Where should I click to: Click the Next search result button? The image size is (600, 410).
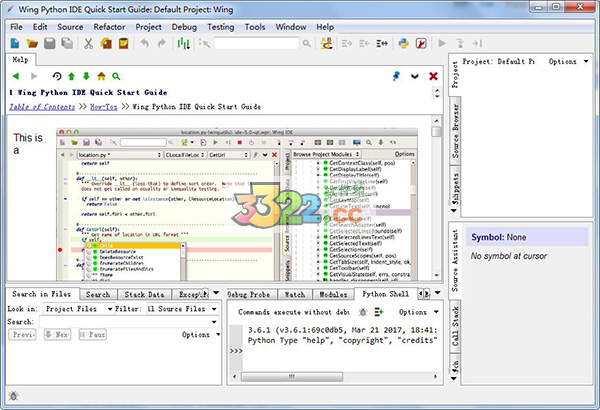[57, 335]
